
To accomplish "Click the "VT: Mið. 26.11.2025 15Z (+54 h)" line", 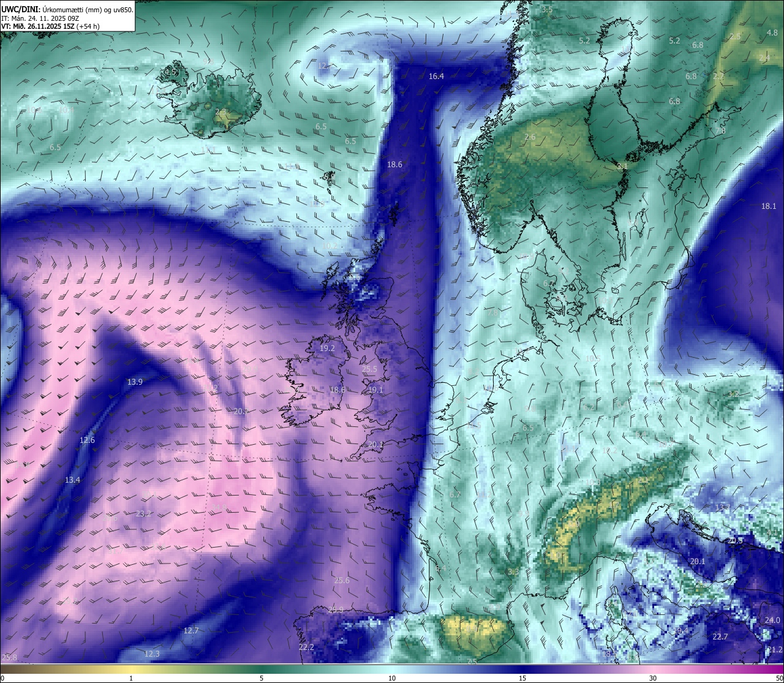I will tap(50, 26).
